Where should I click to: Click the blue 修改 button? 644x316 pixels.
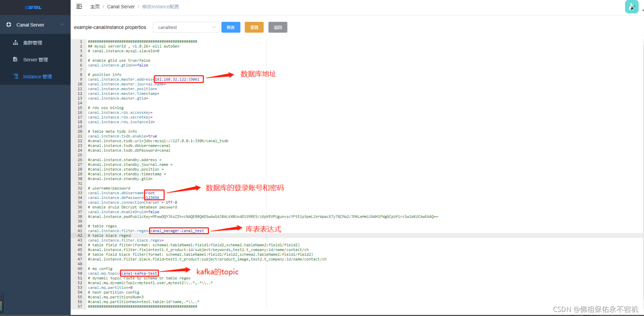click(x=231, y=27)
